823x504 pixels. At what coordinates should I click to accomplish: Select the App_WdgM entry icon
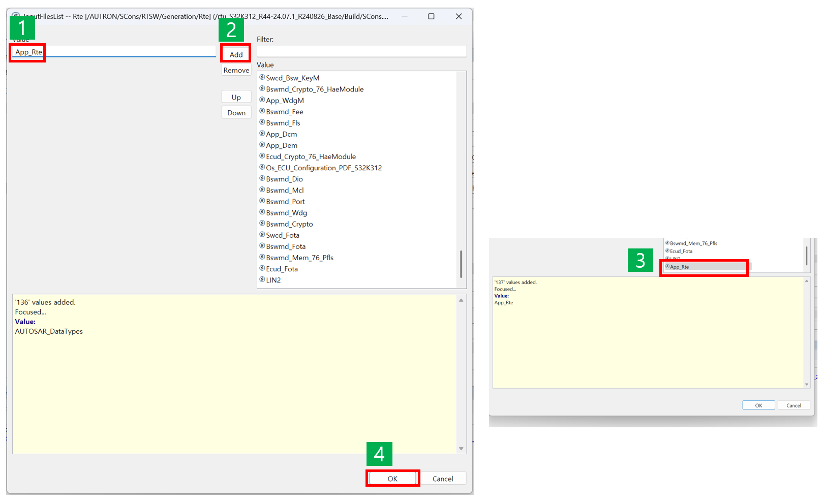pos(262,100)
